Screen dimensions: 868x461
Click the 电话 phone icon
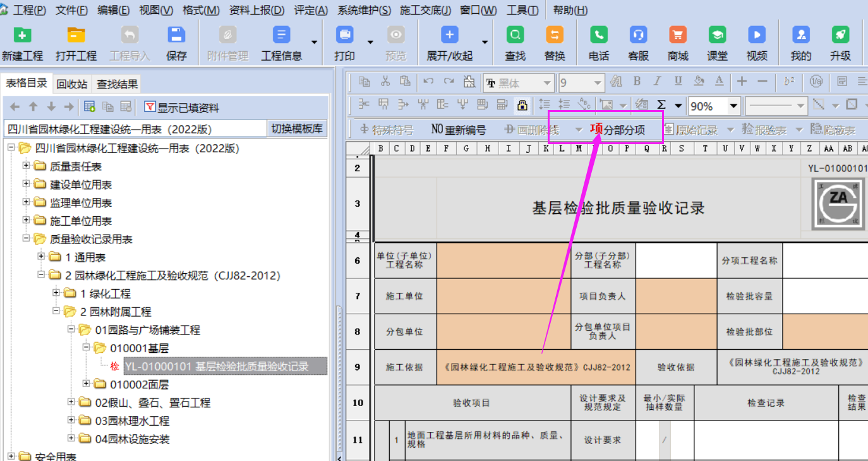point(599,35)
